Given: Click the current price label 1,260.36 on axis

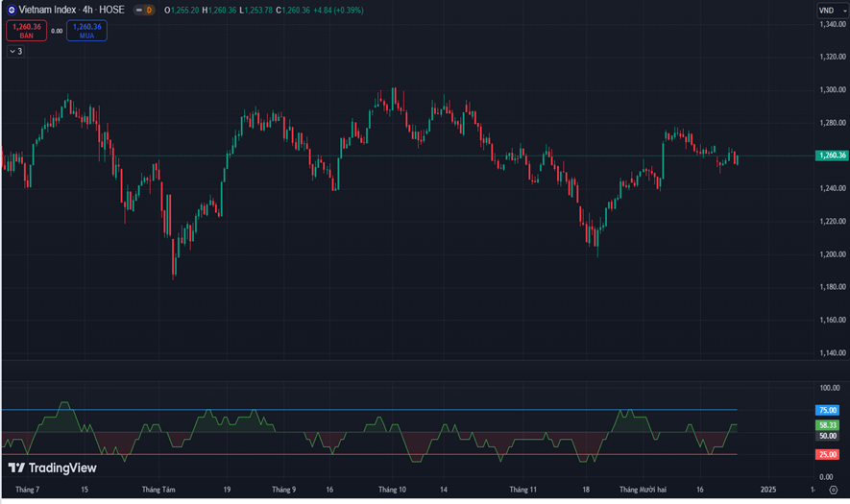Looking at the screenshot, I should (830, 156).
